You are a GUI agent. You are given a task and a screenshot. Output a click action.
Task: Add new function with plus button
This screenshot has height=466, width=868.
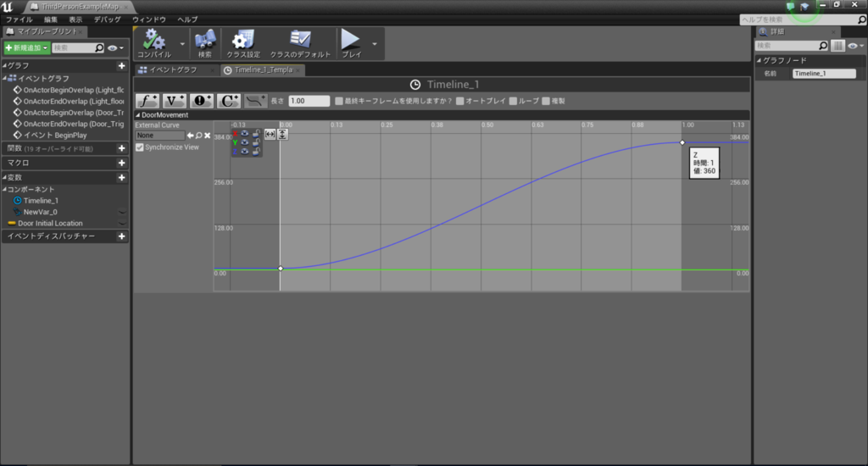point(122,148)
